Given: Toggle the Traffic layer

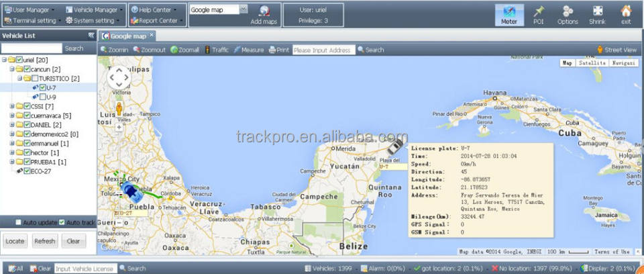Looking at the screenshot, I should (x=217, y=50).
